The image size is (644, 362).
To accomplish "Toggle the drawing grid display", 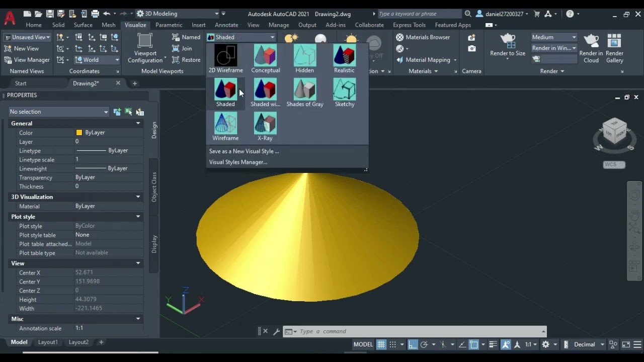I will click(x=381, y=344).
